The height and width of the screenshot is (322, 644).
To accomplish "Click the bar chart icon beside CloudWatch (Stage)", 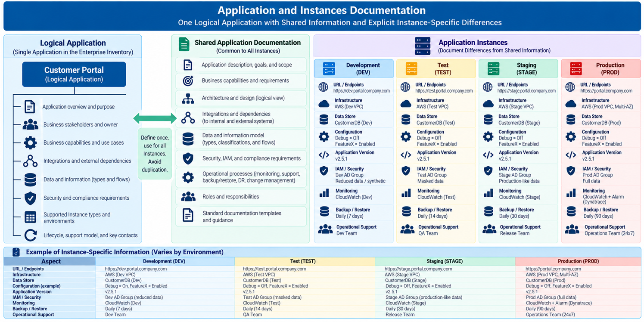I will 488,193.
